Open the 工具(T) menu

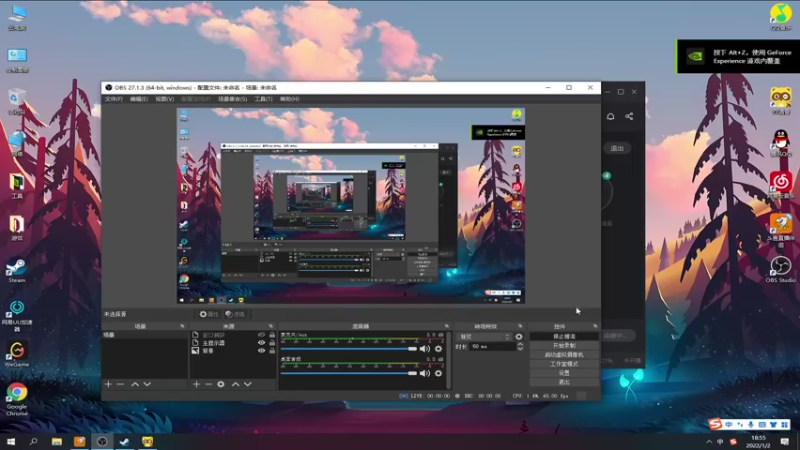(263, 99)
